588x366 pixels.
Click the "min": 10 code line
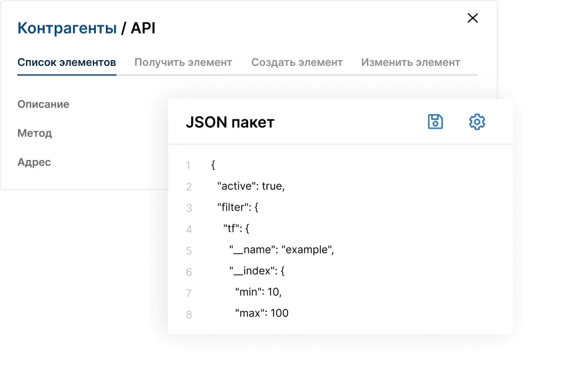click(x=259, y=292)
